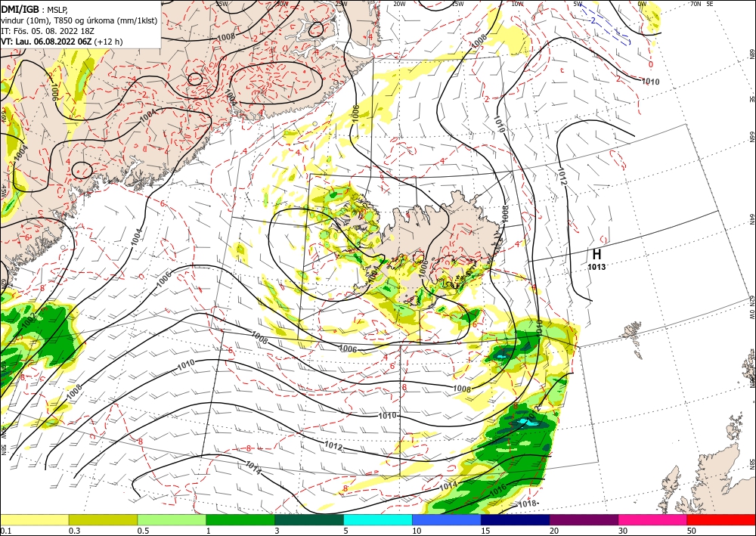Click the legend value '0.3'
The image size is (756, 536).
coord(74,531)
